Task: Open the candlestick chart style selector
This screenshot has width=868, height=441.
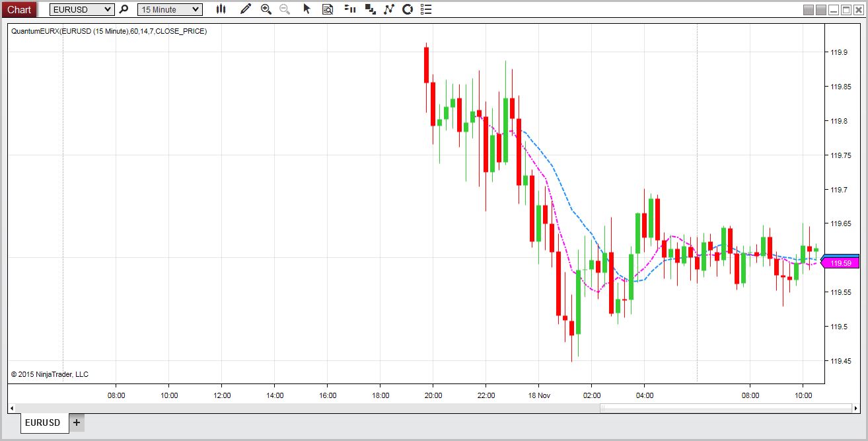Action: coord(221,9)
